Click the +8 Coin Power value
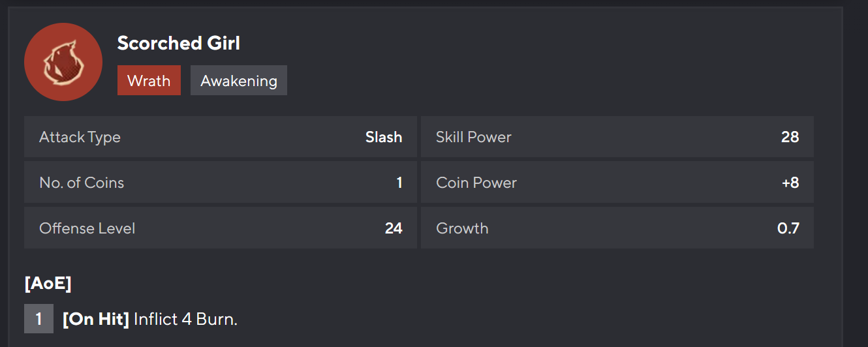868x347 pixels. pos(790,183)
